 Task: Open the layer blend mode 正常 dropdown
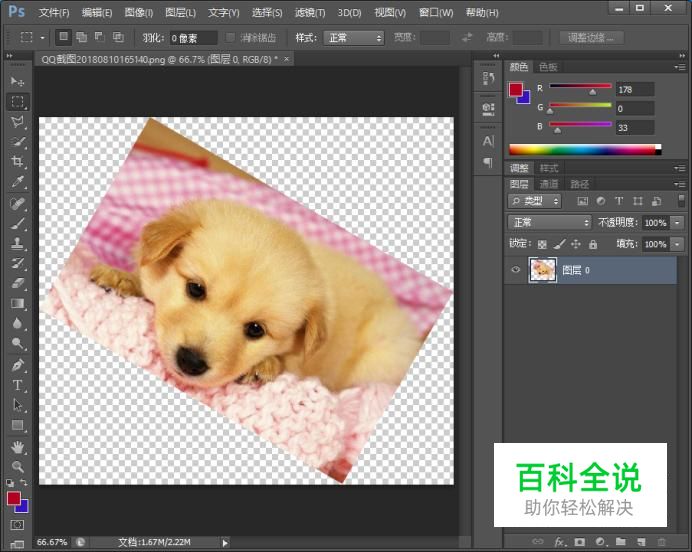tap(550, 223)
